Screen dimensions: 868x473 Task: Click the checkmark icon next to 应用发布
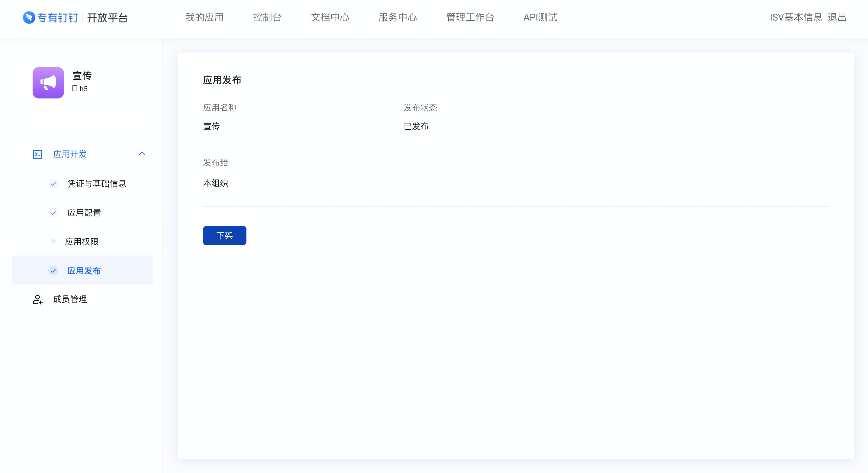click(53, 271)
